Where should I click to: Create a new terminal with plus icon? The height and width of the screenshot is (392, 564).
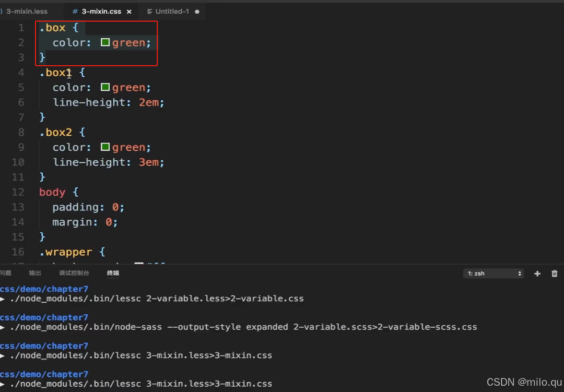(537, 273)
